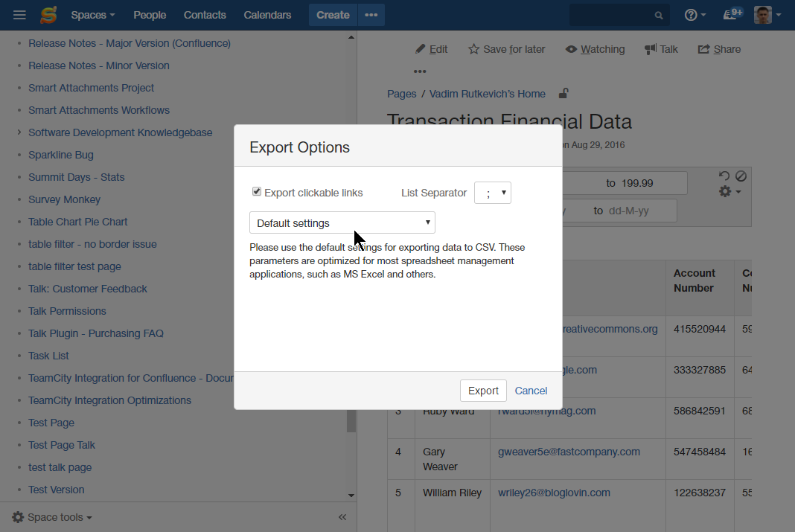Cancel the Export Options dialog

click(x=531, y=391)
